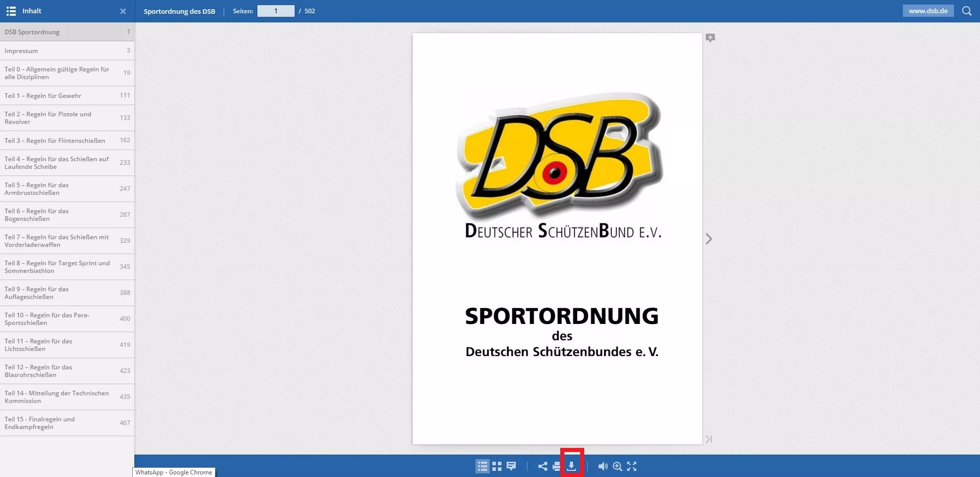Open the www.dsb.de link

[928, 11]
